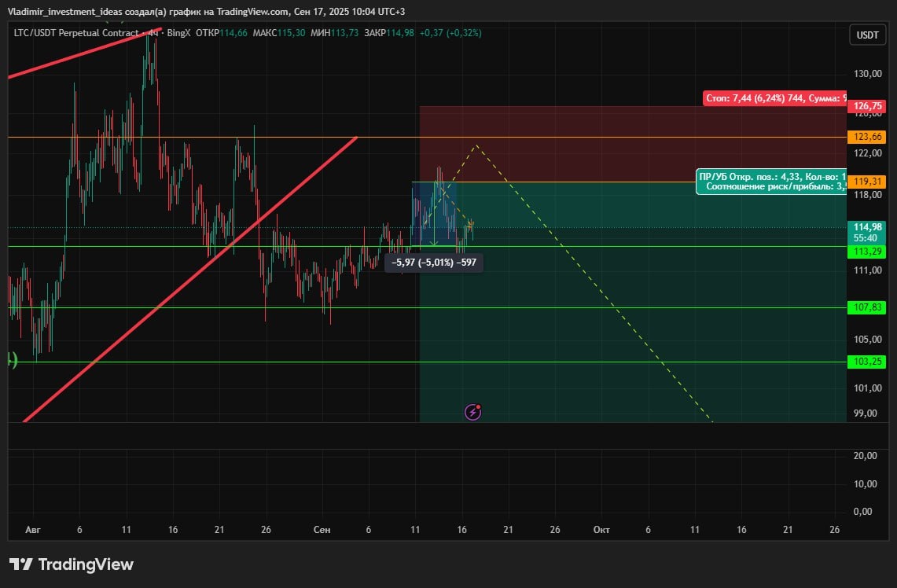
Task: Click the 111,00 price scale value
Action: [x=867, y=270]
